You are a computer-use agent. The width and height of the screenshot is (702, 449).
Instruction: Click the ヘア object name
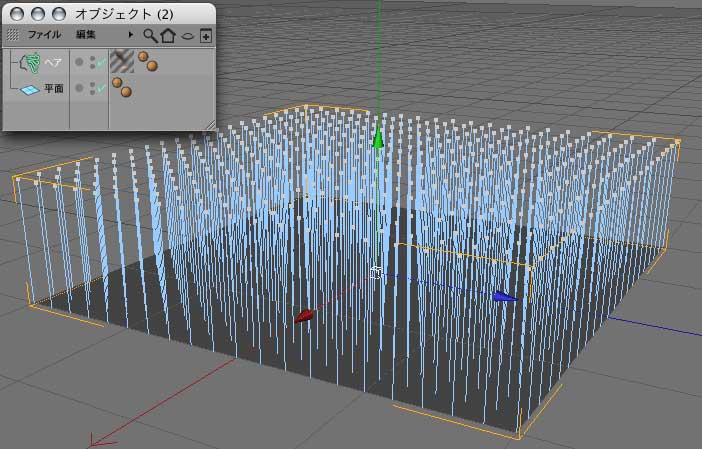coord(53,63)
